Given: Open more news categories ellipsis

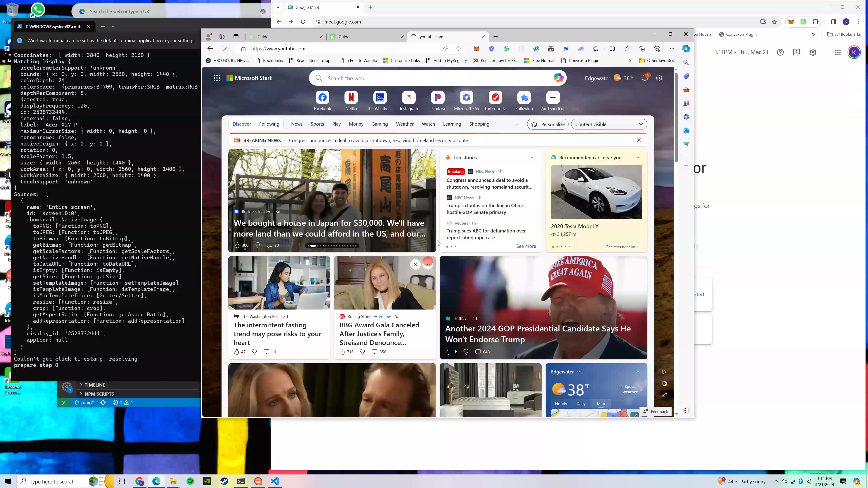Looking at the screenshot, I should (x=516, y=124).
